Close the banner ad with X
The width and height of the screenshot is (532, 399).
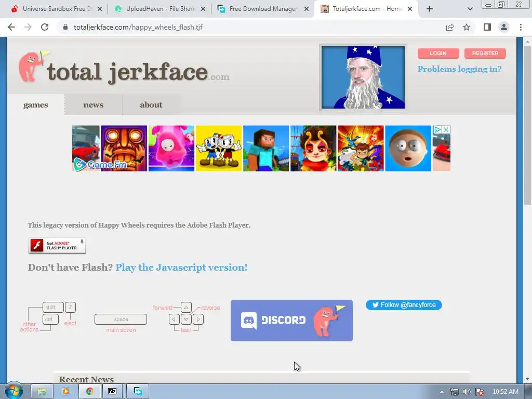pos(446,129)
